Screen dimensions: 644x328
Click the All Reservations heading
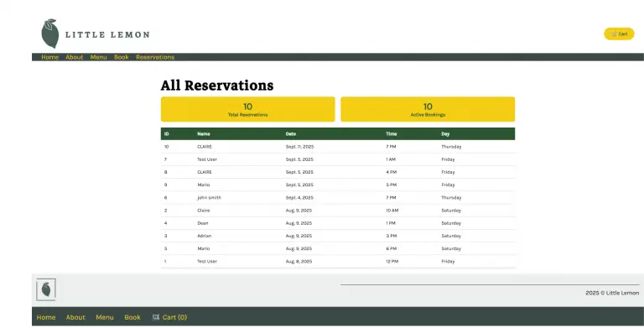(x=217, y=86)
